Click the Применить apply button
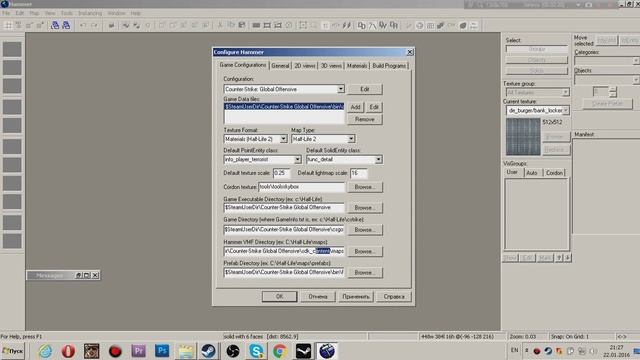 pyautogui.click(x=356, y=297)
